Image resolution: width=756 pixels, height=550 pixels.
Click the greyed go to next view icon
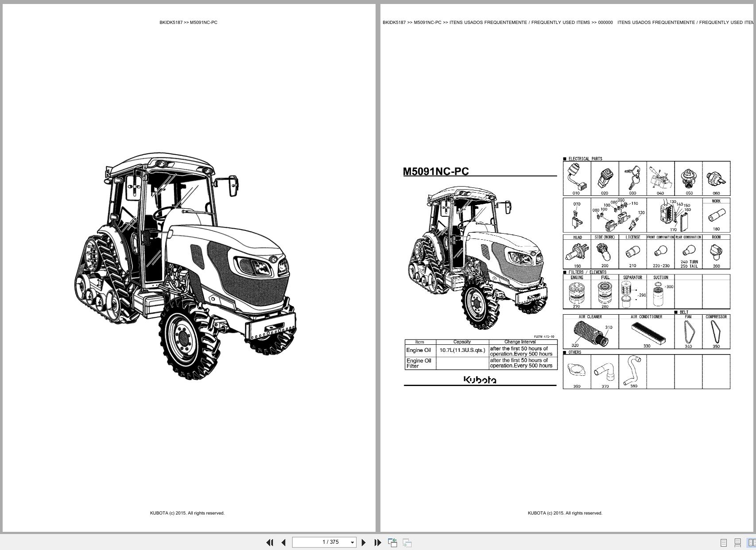(x=407, y=542)
